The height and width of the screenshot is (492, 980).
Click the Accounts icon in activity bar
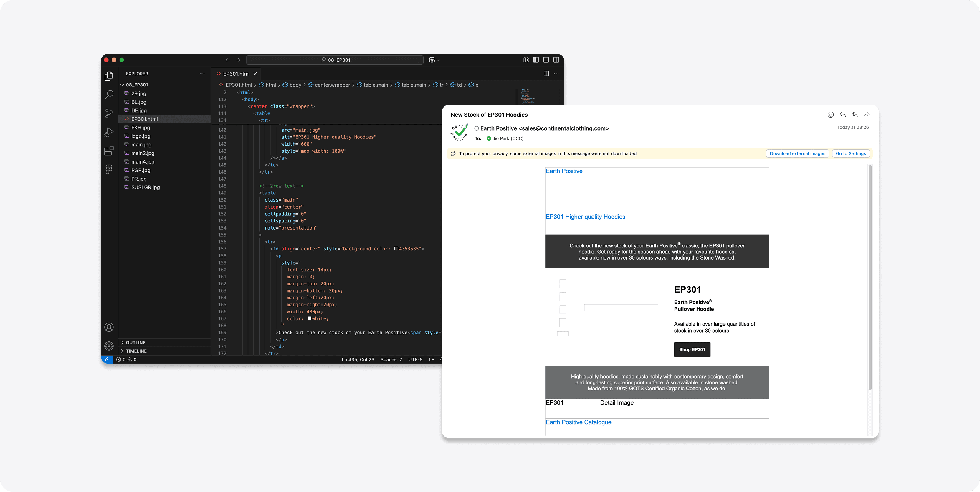(109, 327)
